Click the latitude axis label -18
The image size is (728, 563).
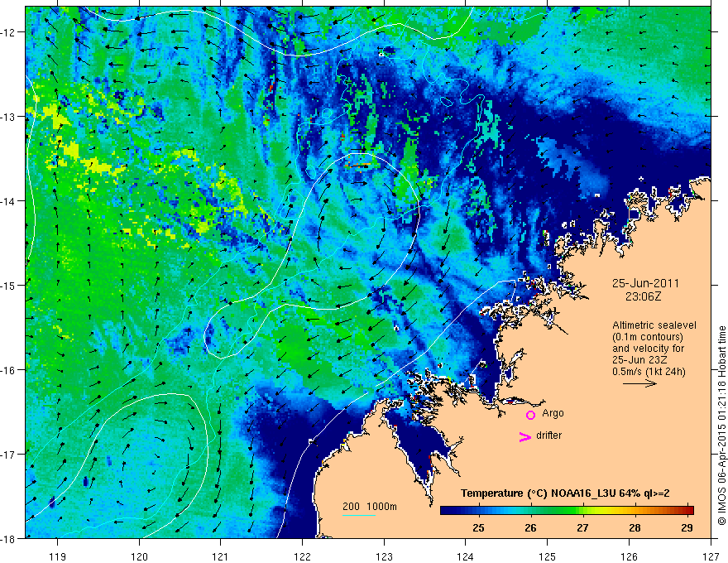coord(9,538)
